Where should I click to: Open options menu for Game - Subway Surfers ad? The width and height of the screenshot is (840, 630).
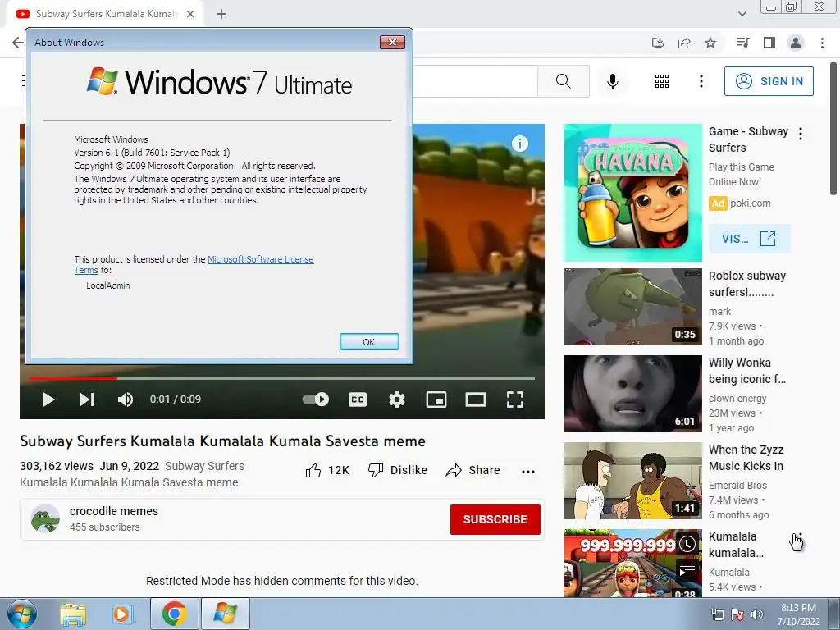pyautogui.click(x=801, y=134)
